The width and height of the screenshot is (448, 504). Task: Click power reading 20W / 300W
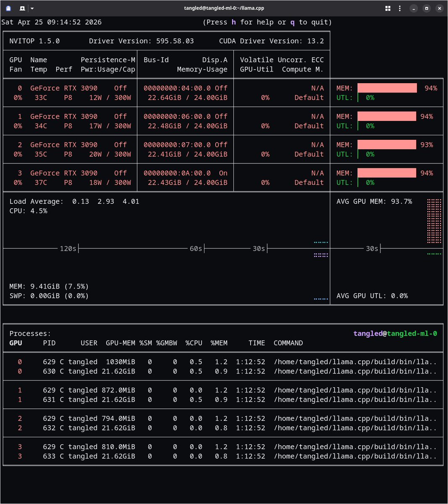tap(110, 155)
